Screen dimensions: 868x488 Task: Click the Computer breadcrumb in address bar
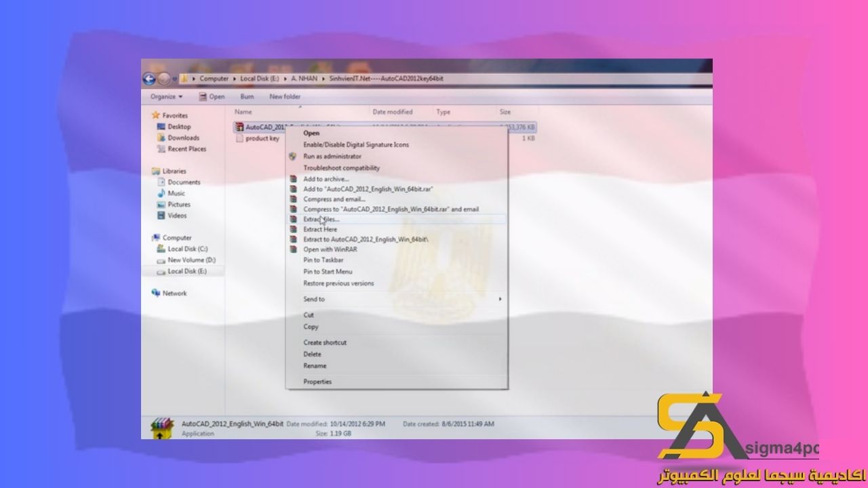tap(214, 79)
